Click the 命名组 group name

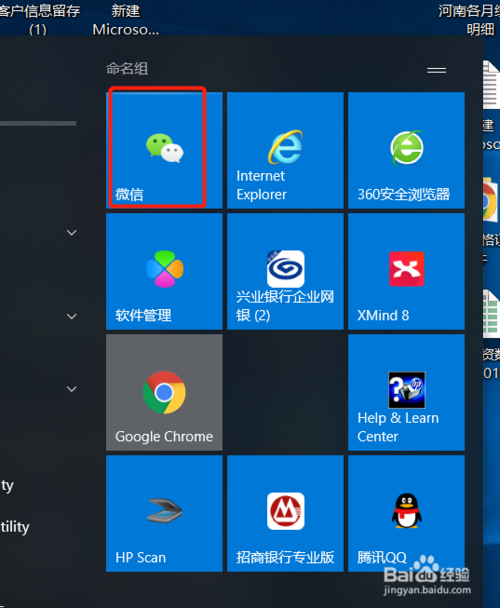[x=127, y=69]
